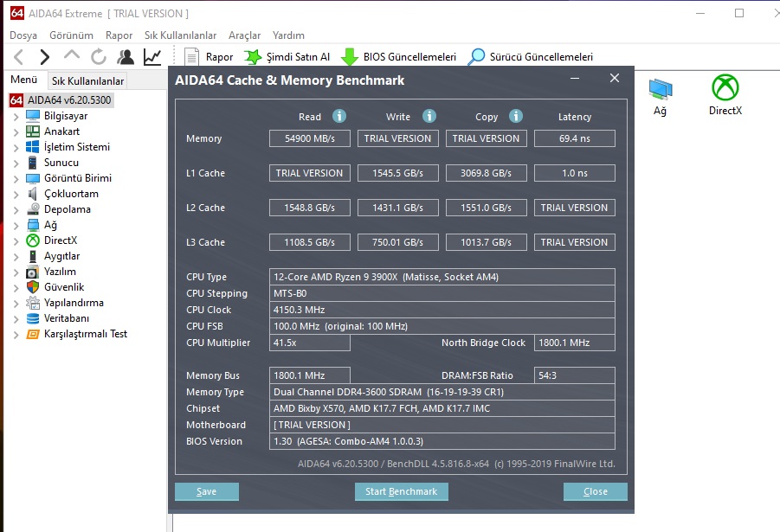Refresh the view with the refresh icon

click(x=99, y=57)
